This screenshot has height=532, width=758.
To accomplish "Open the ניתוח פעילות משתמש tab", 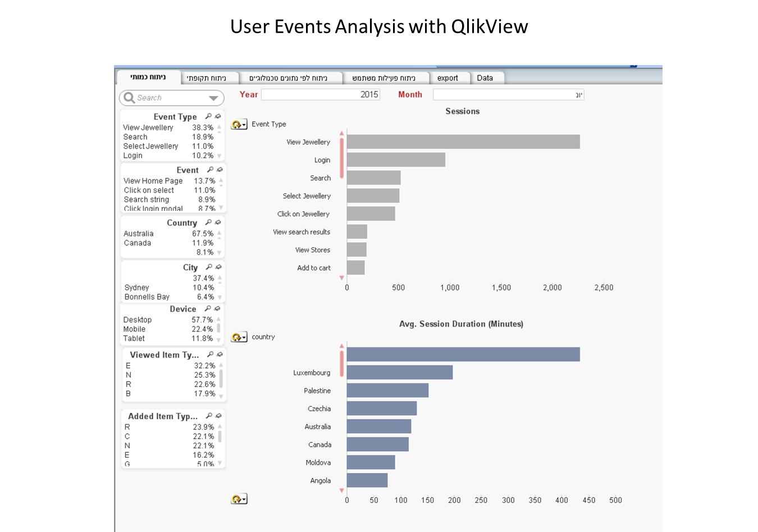I will 384,78.
